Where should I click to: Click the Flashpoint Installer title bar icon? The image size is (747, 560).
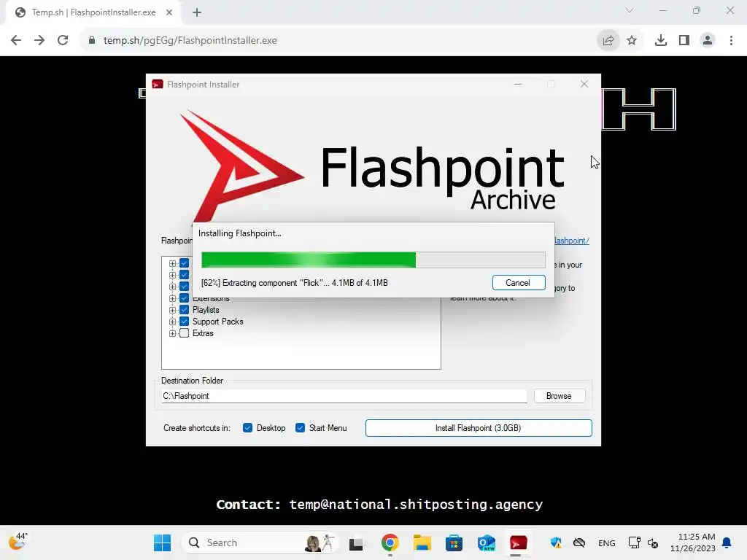(x=158, y=85)
